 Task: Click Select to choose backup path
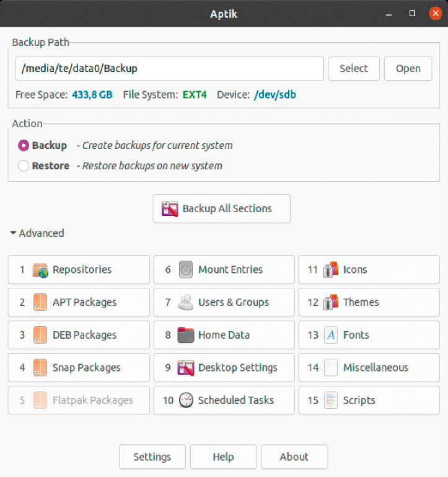pos(354,68)
